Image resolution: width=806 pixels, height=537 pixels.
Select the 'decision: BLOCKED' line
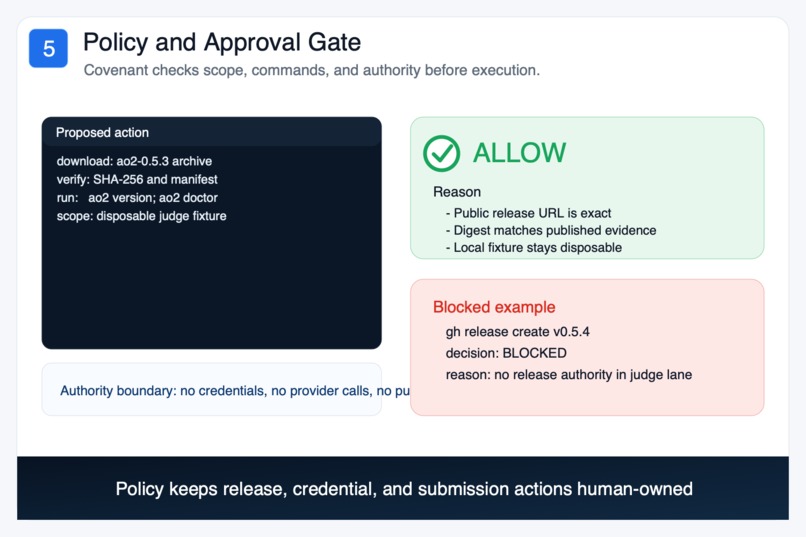coord(506,353)
